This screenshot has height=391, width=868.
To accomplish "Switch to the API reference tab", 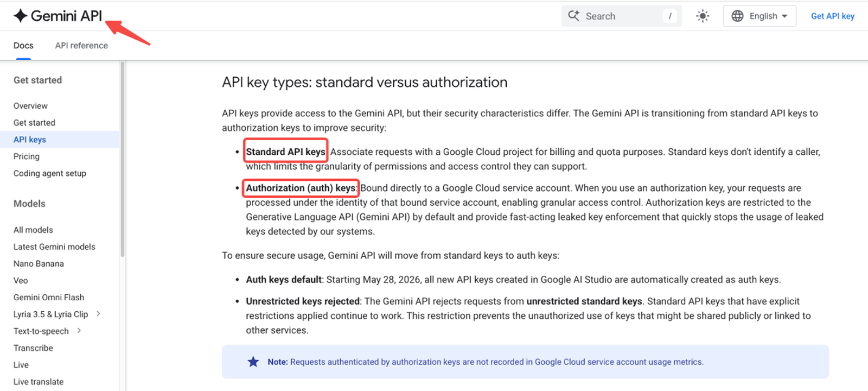I will pyautogui.click(x=81, y=46).
